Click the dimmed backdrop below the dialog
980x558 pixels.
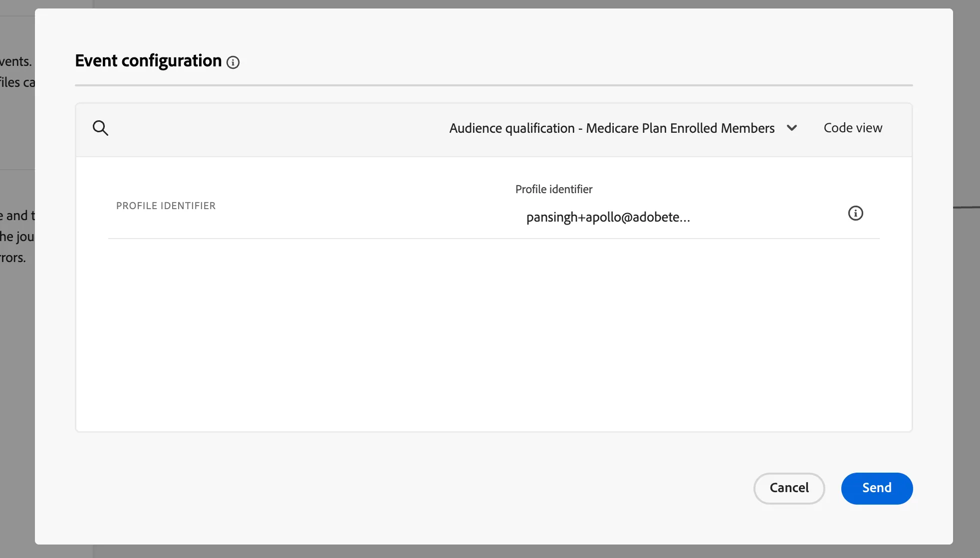point(499,551)
